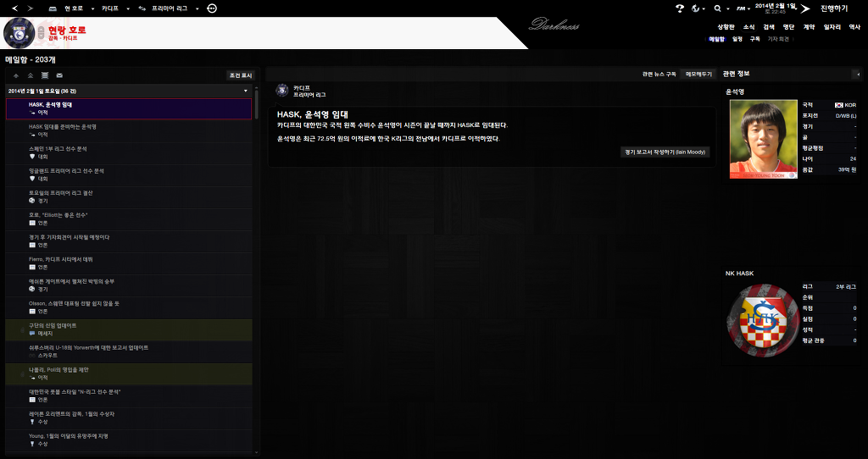Open the date 2014년 2월 1일 dropdown
Screen dimensions: 868x459
(775, 8)
